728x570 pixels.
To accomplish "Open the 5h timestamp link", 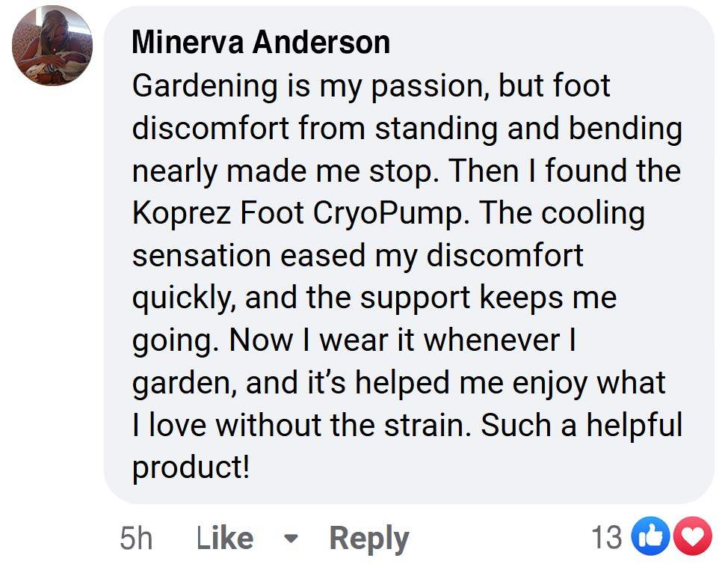I will click(136, 538).
